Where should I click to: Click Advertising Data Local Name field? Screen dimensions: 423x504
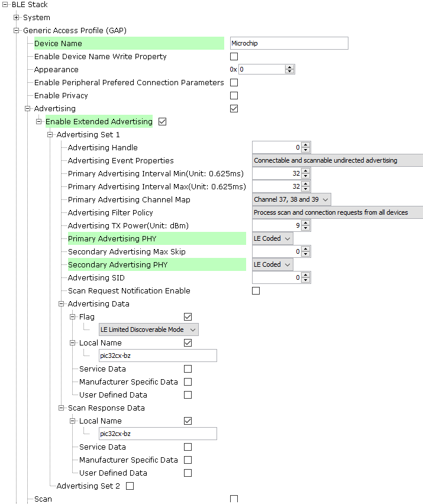pyautogui.click(x=157, y=356)
